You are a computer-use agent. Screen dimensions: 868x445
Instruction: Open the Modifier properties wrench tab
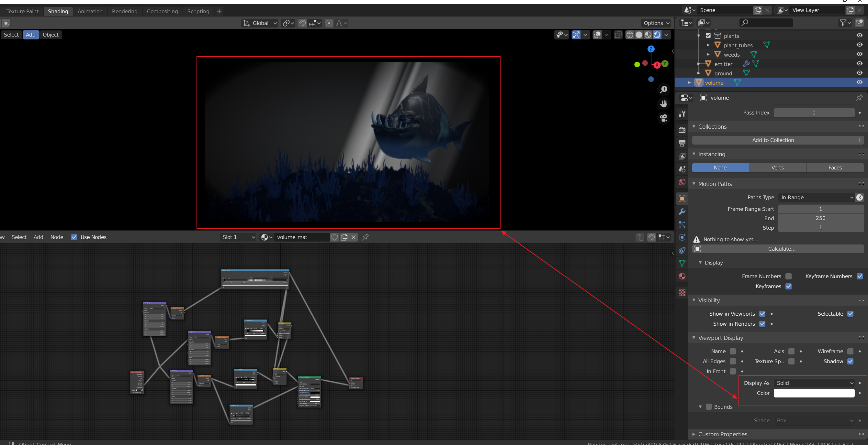coord(682,212)
